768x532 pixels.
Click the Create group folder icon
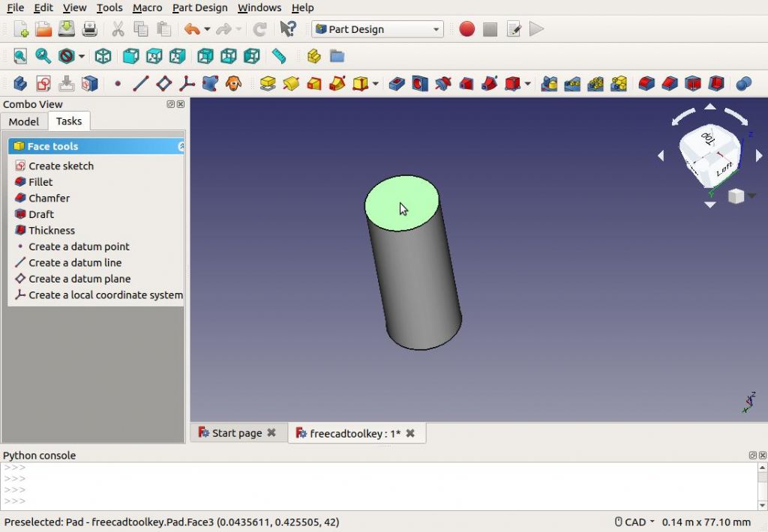[337, 56]
